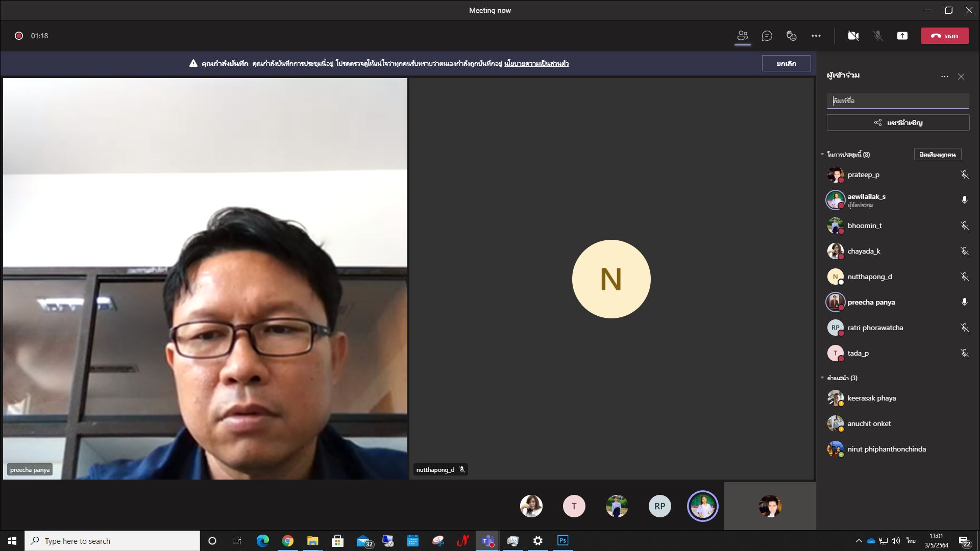
Task: Show hidden system tray icons chevron
Action: coord(859,541)
